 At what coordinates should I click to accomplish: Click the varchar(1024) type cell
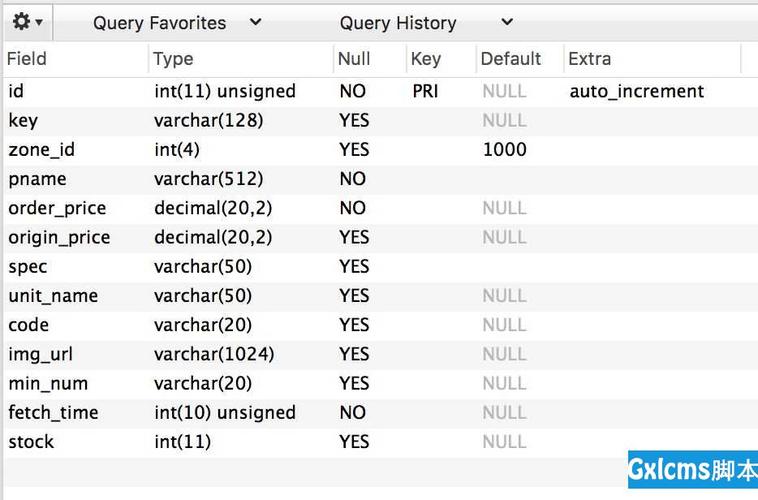pyautogui.click(x=214, y=354)
